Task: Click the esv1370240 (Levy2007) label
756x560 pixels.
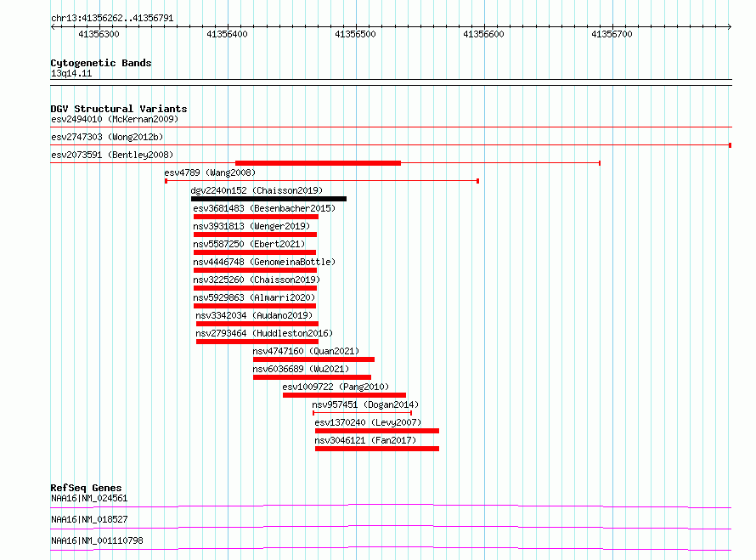Action: [x=368, y=422]
